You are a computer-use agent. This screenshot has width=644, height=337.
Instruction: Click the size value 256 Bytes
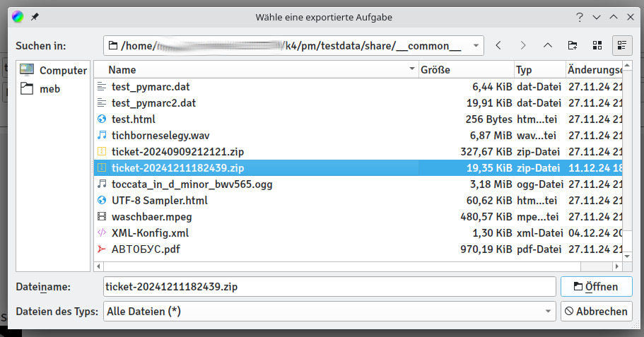pyautogui.click(x=488, y=119)
